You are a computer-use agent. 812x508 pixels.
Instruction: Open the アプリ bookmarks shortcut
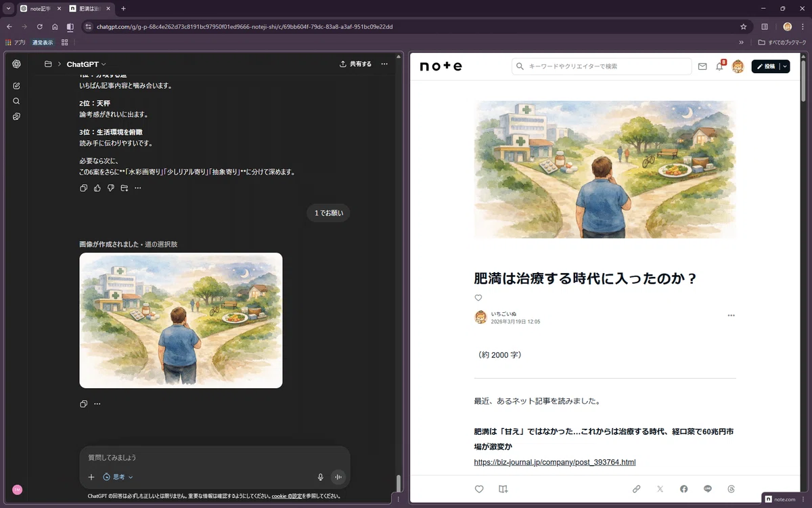coord(16,42)
